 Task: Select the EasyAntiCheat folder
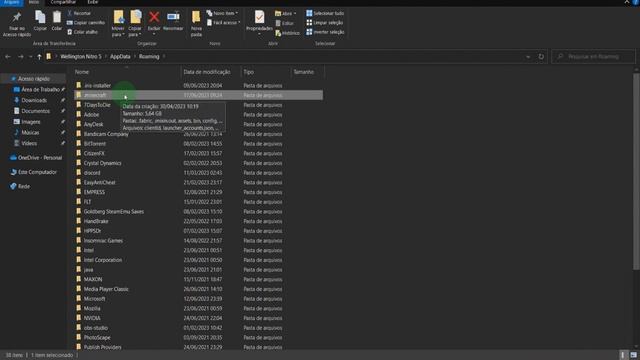tap(100, 182)
